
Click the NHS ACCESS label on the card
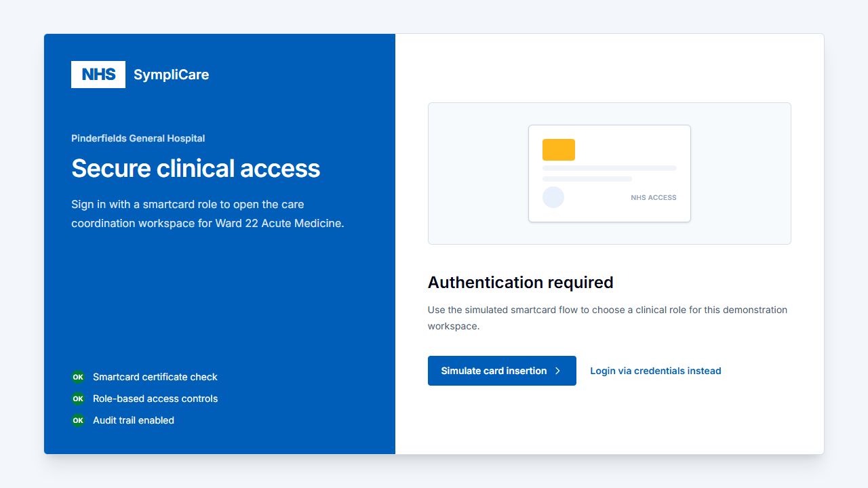[654, 198]
